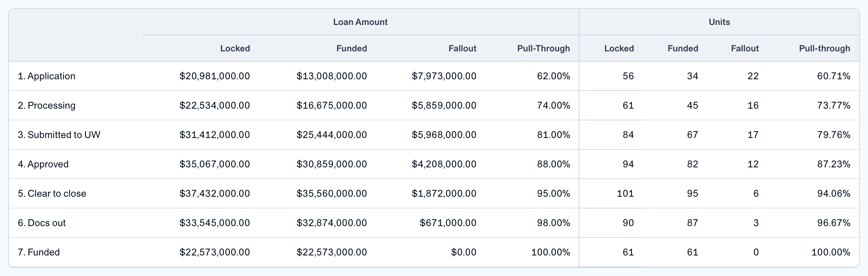The height and width of the screenshot is (276, 868).
Task: Click the 96.67% Docs out pull-through
Action: click(x=834, y=223)
